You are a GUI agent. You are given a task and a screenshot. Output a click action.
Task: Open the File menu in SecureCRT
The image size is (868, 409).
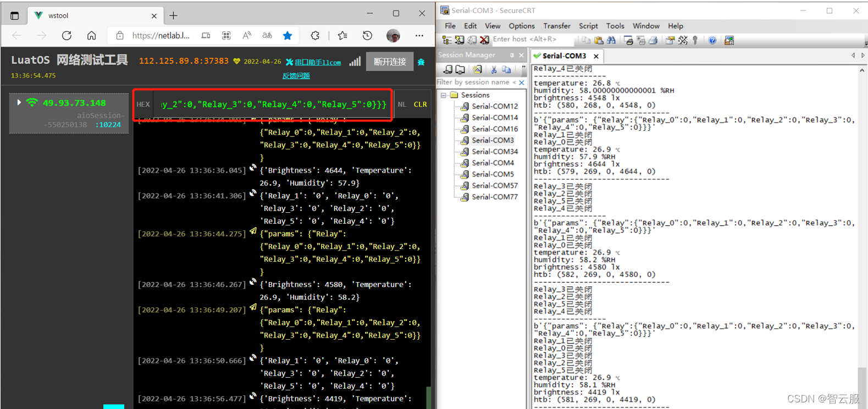[x=450, y=26]
